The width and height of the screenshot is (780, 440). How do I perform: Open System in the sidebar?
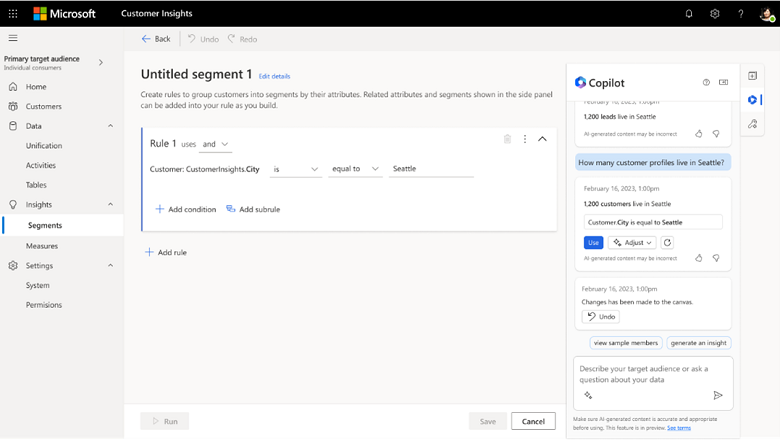(38, 285)
